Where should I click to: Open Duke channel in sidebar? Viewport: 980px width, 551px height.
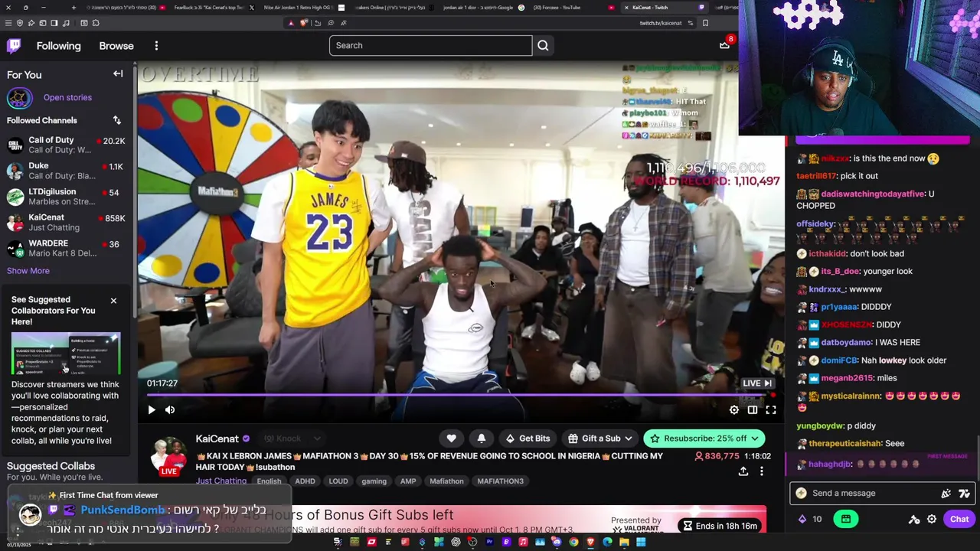[67, 171]
